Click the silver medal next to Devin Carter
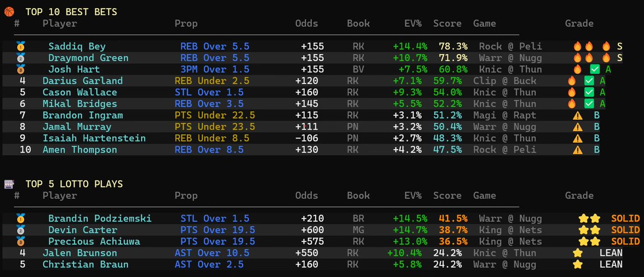 [20, 230]
